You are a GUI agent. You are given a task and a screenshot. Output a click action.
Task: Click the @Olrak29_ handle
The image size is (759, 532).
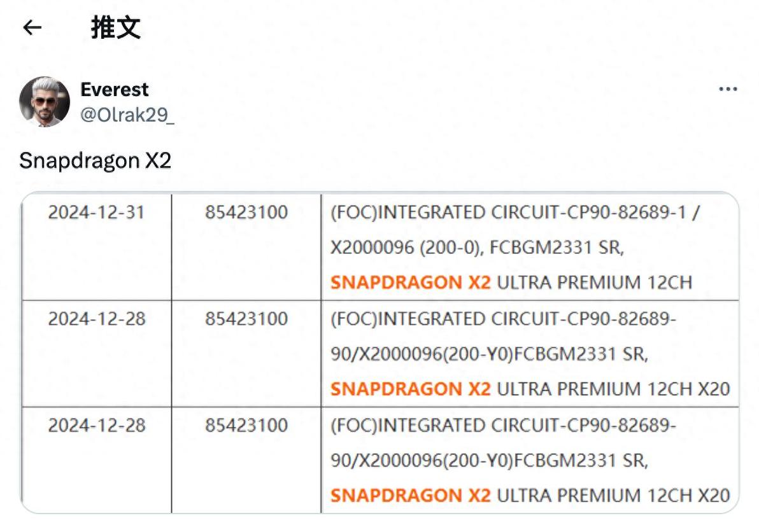(127, 115)
